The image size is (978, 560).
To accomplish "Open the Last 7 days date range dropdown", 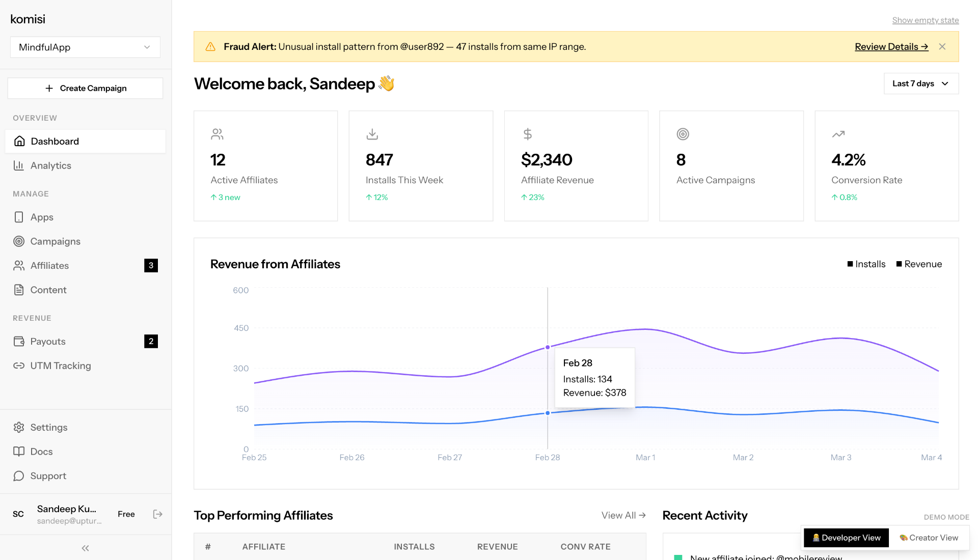I will [920, 83].
